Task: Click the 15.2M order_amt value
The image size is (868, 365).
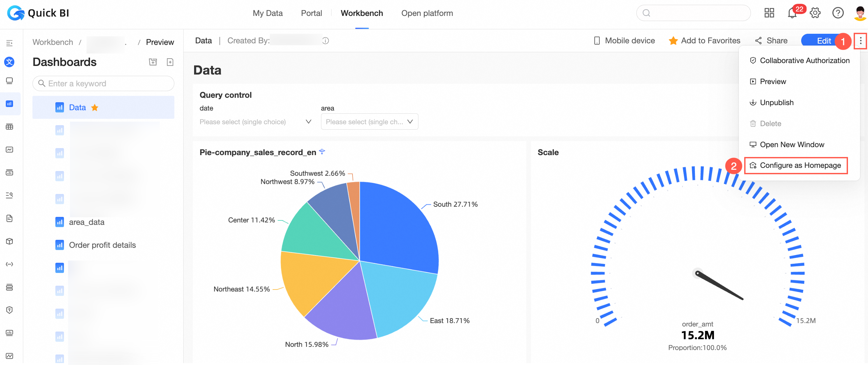Action: tap(697, 335)
